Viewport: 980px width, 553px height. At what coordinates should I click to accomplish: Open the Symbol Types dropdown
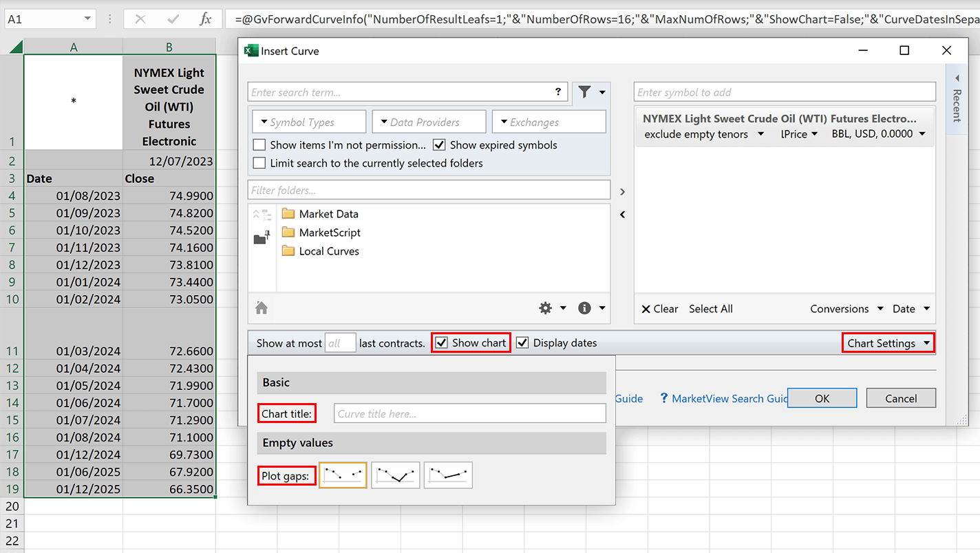click(309, 122)
